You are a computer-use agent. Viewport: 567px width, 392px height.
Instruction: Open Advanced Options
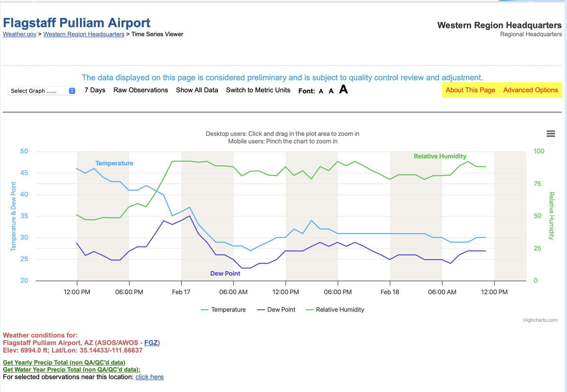[531, 90]
